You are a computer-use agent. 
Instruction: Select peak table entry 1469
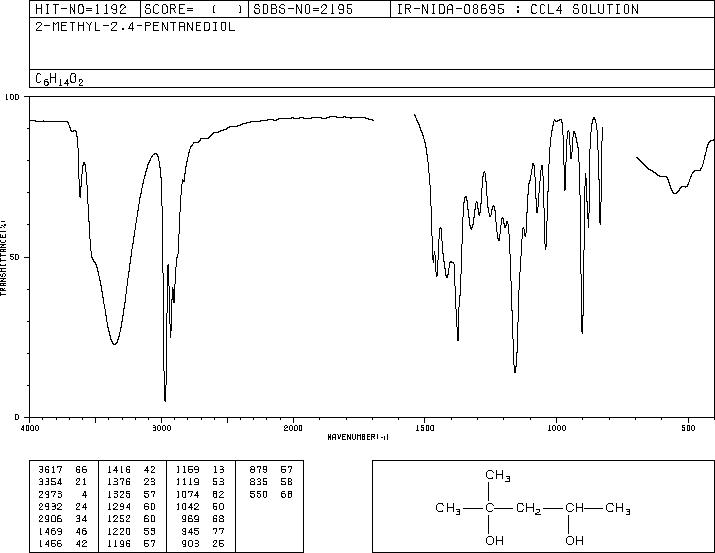coord(50,532)
